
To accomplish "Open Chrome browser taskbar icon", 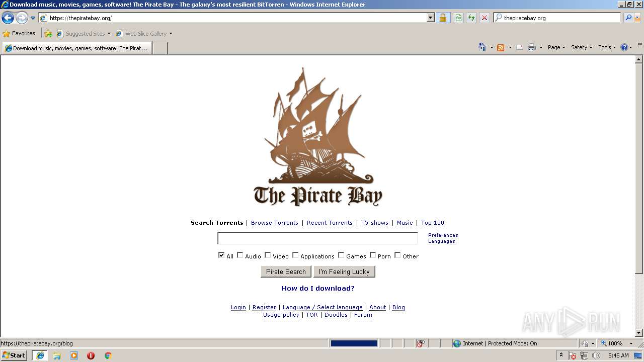I will point(108,355).
